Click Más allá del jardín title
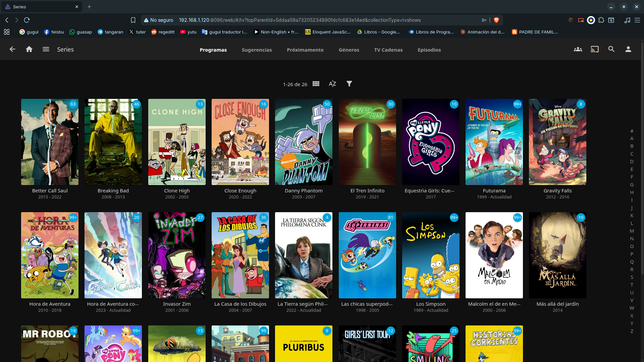This screenshot has height=362, width=644. point(557,304)
